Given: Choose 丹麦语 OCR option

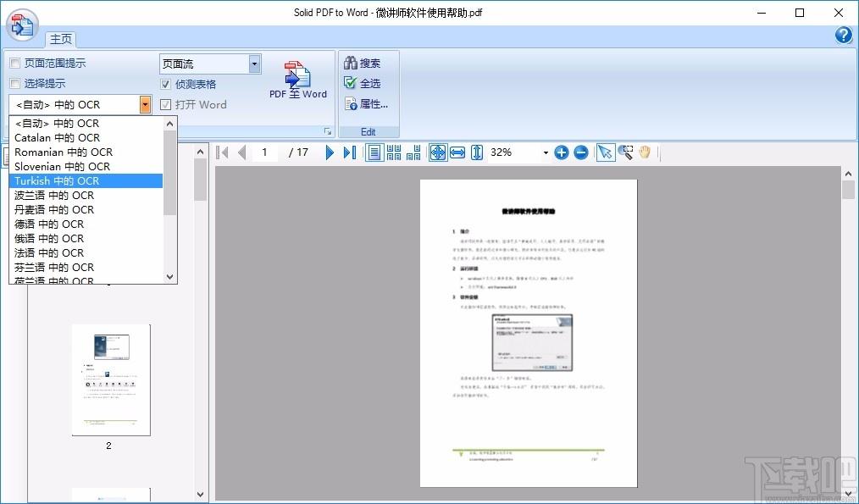Looking at the screenshot, I should click(x=86, y=209).
